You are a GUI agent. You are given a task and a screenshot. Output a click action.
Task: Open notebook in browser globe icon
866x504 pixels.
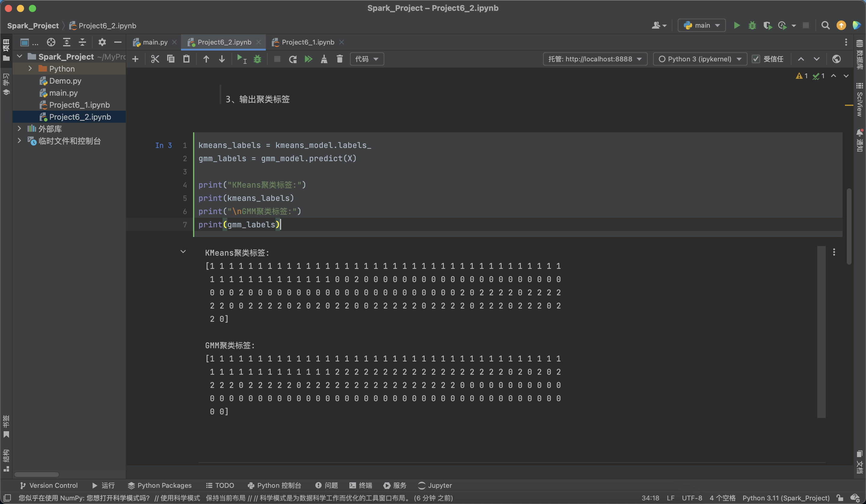click(837, 59)
